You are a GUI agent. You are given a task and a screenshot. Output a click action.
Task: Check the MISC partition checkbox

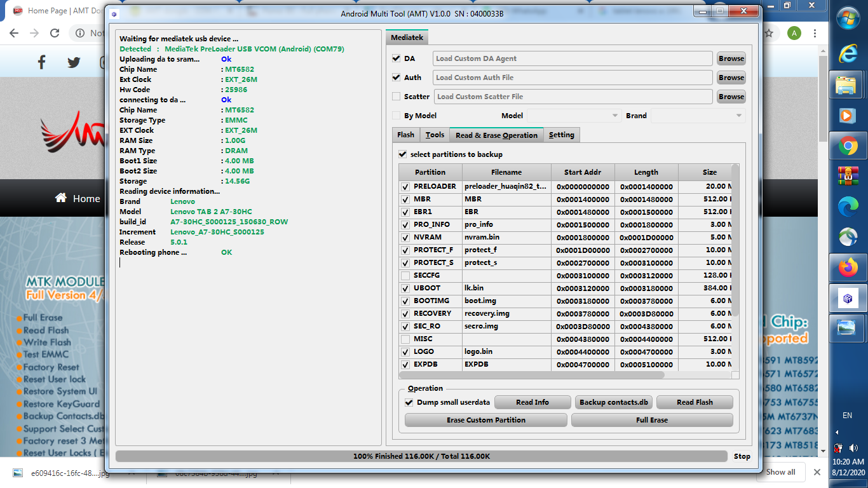(405, 339)
